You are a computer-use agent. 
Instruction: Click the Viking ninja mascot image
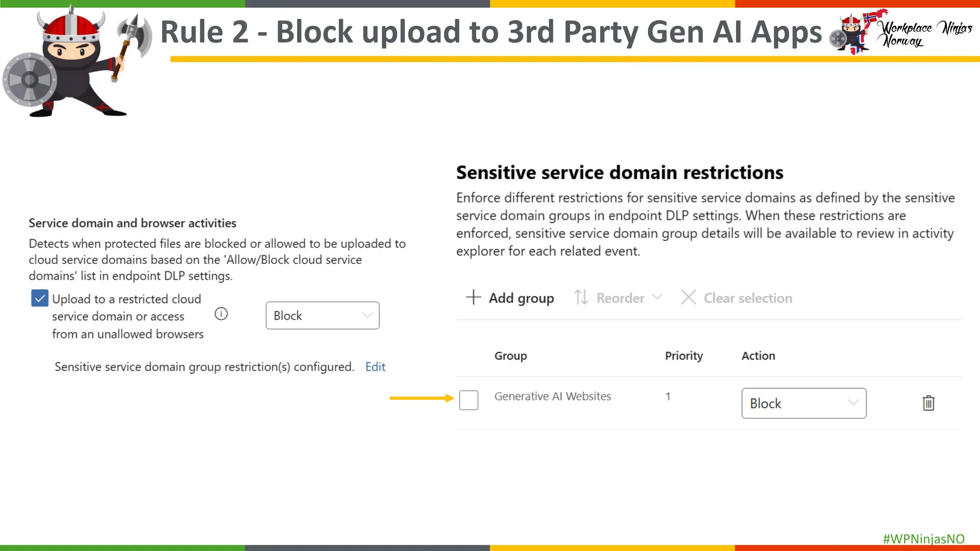[72, 62]
